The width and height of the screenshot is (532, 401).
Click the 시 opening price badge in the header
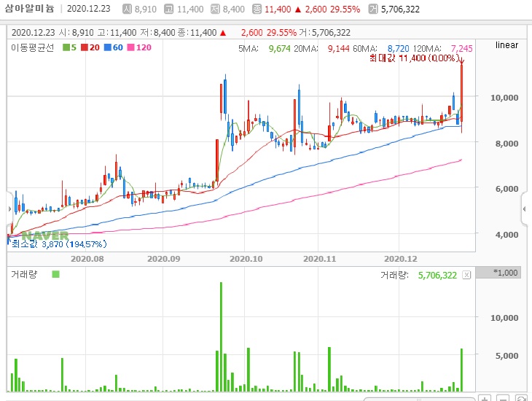click(127, 9)
